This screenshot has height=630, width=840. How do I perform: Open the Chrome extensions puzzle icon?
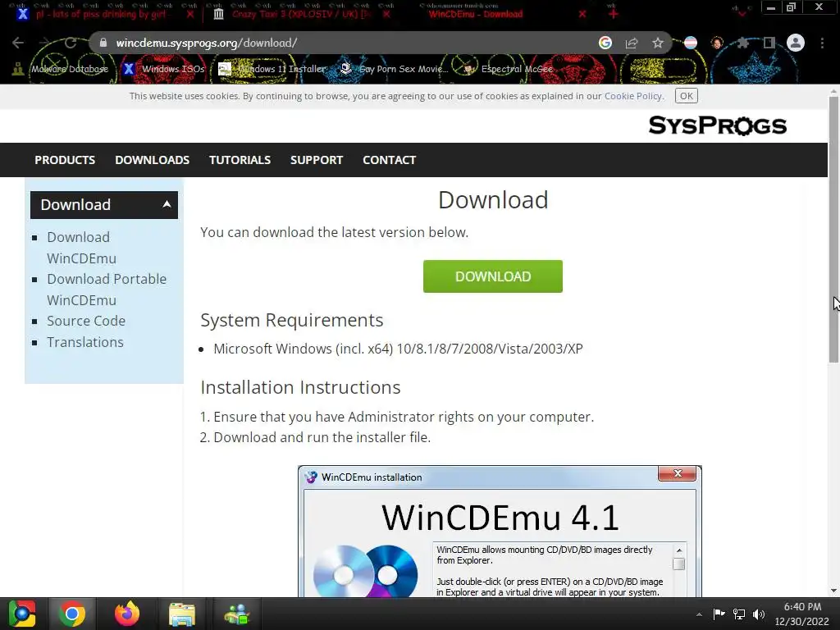tap(743, 43)
